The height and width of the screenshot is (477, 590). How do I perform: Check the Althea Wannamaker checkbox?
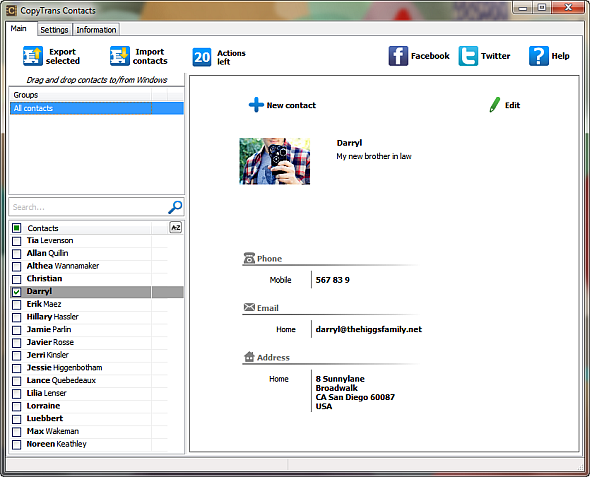tap(17, 266)
